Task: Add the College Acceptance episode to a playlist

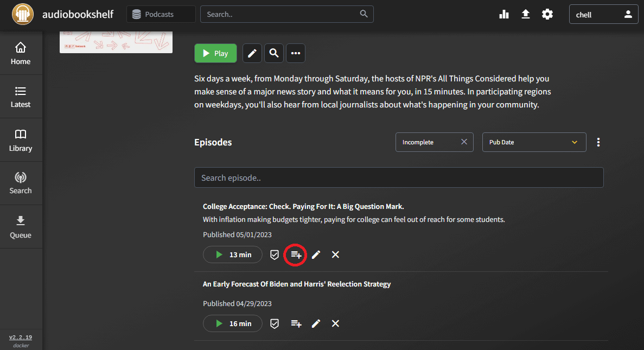Action: pos(295,254)
